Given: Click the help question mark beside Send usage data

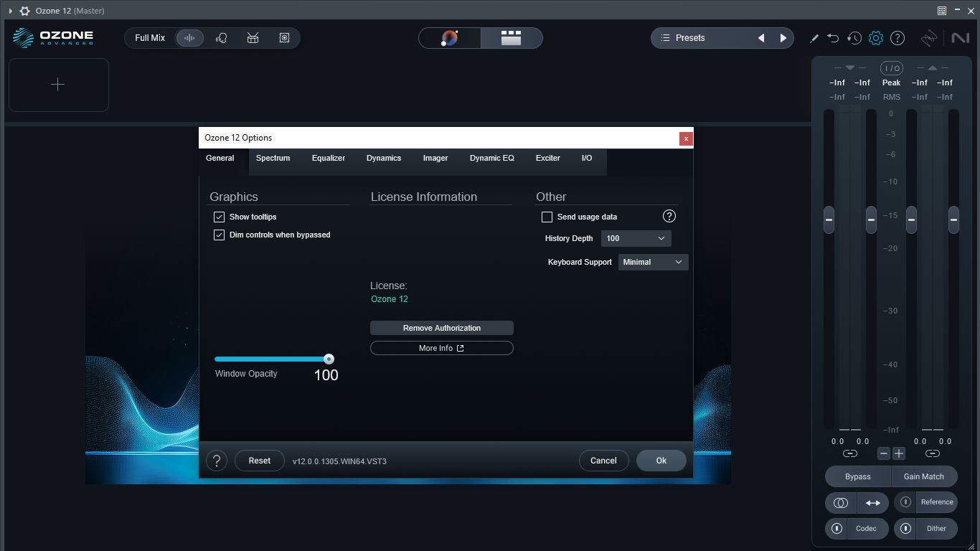Looking at the screenshot, I should pyautogui.click(x=669, y=216).
